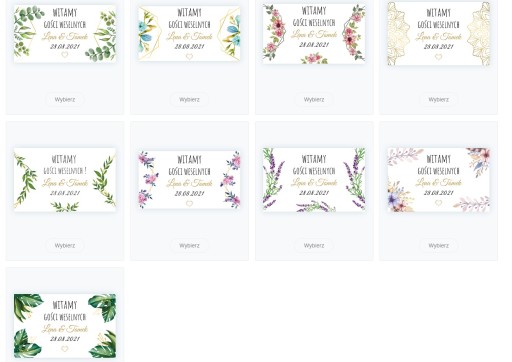Click Wybierz under the gold floral design

pos(438,99)
